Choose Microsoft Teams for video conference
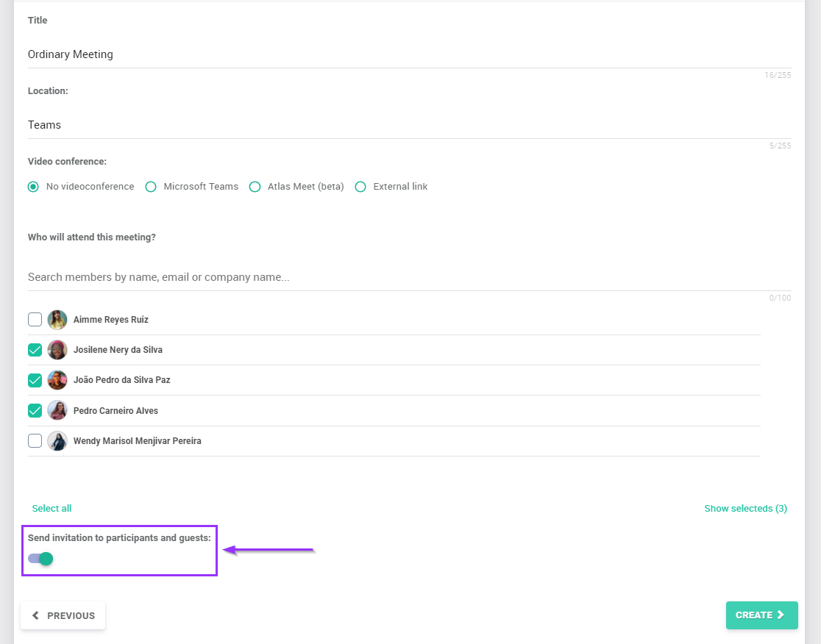This screenshot has height=644, width=821. (x=151, y=187)
